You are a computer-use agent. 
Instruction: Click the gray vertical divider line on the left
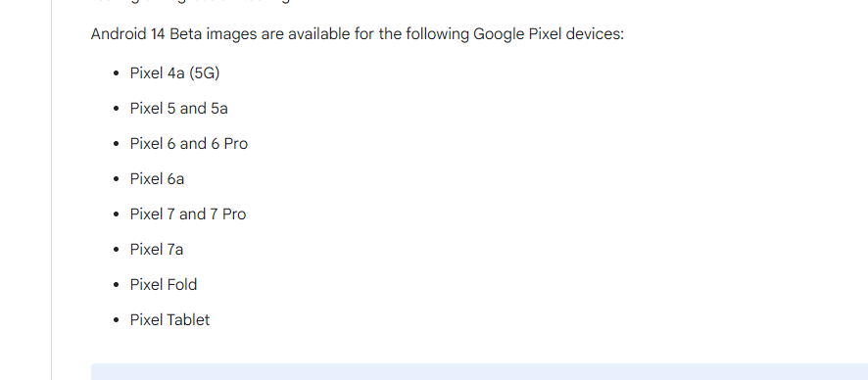click(x=52, y=190)
